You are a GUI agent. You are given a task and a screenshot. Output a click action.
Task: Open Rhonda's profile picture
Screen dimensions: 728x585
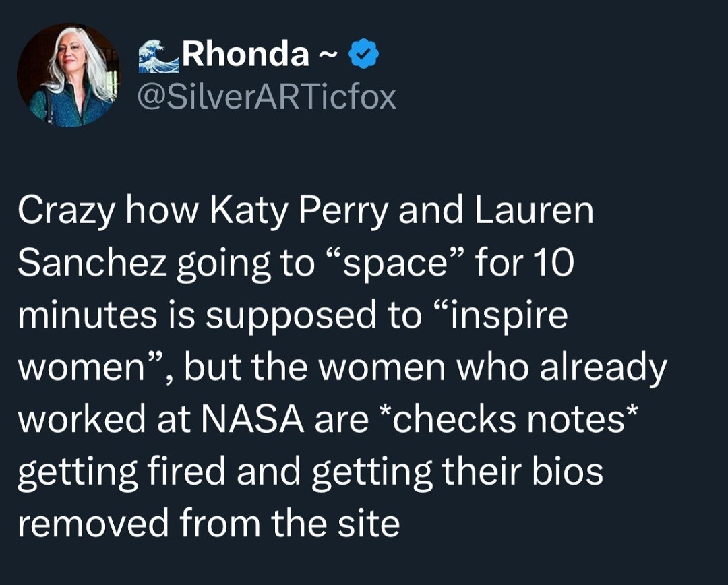pyautogui.click(x=69, y=75)
